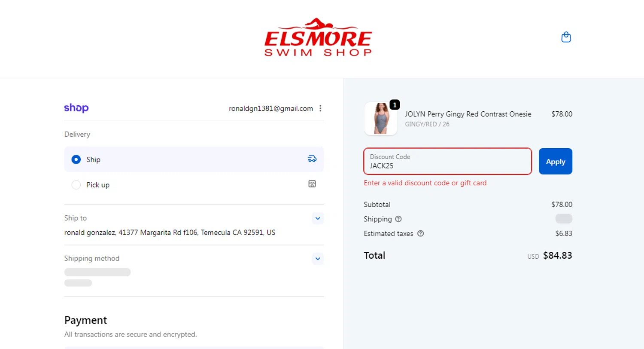Click the Shipping help question icon

click(398, 219)
